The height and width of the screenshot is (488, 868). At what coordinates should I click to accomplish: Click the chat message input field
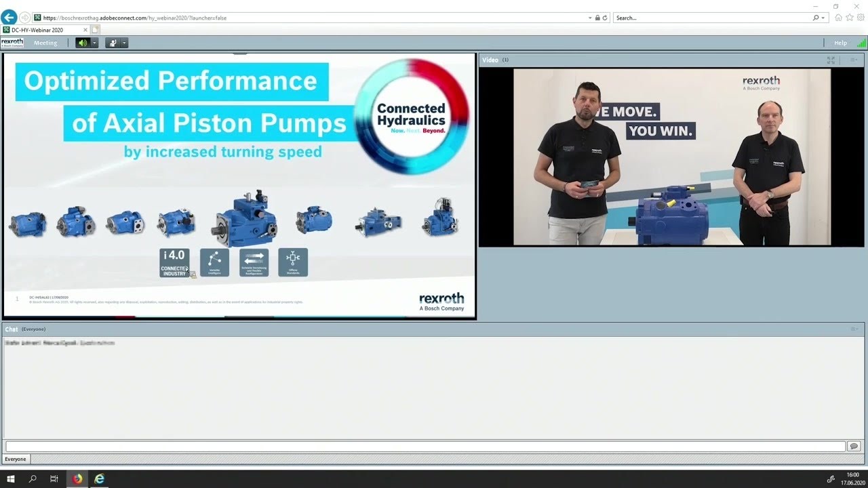pyautogui.click(x=425, y=446)
